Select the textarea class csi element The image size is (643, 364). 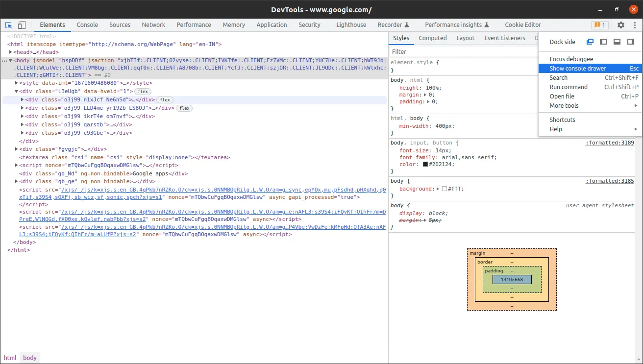pos(124,158)
